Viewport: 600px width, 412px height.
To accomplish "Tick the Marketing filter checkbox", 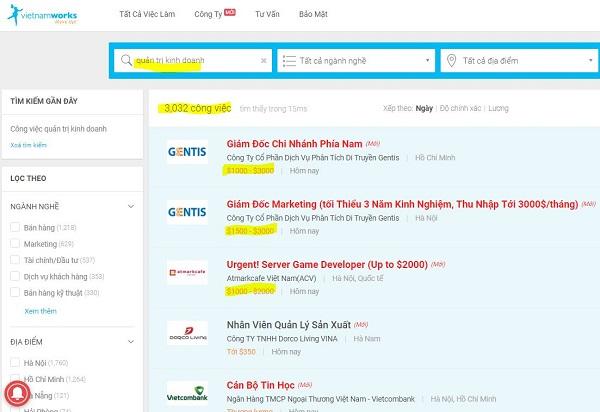I will (15, 244).
